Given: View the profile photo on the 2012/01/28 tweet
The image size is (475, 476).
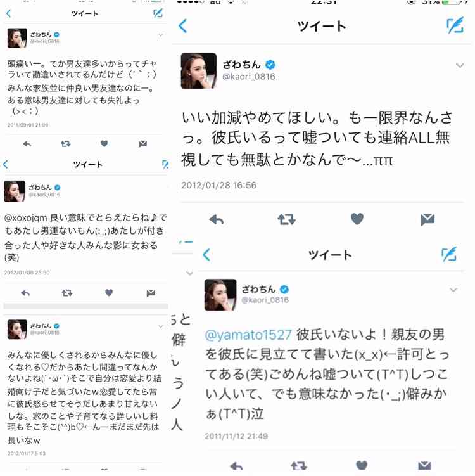Looking at the screenshot, I should click(x=199, y=71).
